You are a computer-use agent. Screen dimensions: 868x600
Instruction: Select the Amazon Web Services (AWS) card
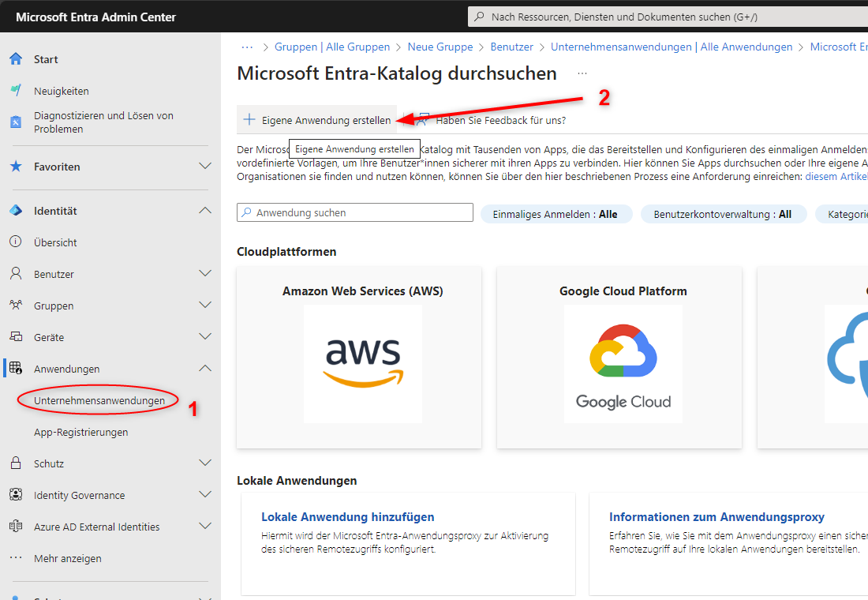click(359, 358)
